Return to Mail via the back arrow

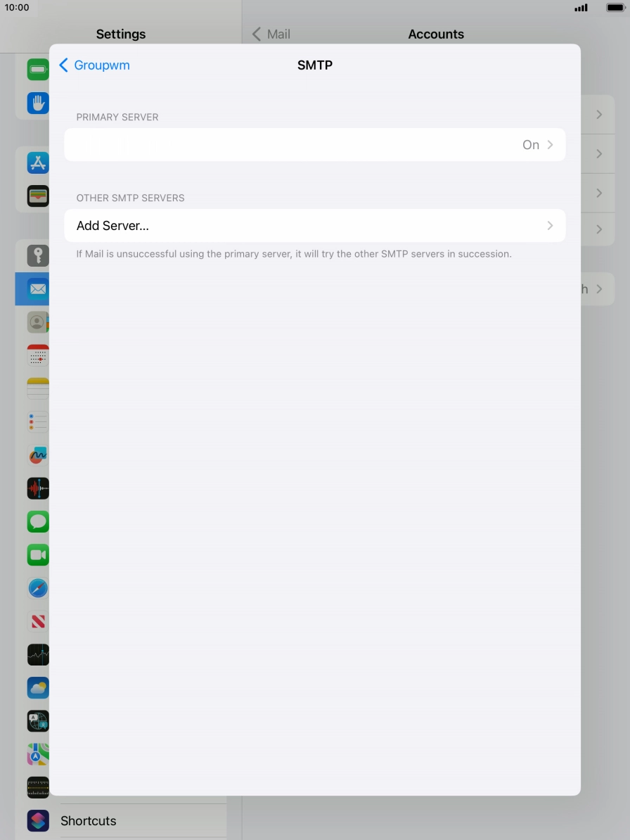coord(271,34)
